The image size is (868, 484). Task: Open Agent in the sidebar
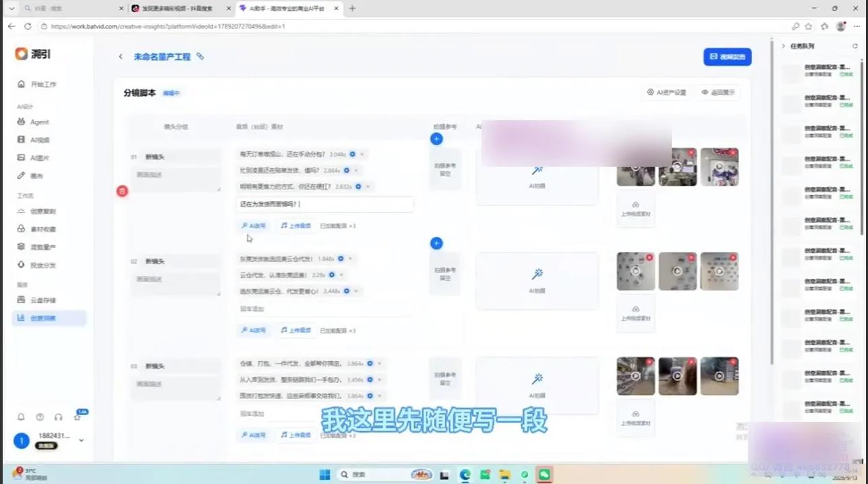pos(39,122)
